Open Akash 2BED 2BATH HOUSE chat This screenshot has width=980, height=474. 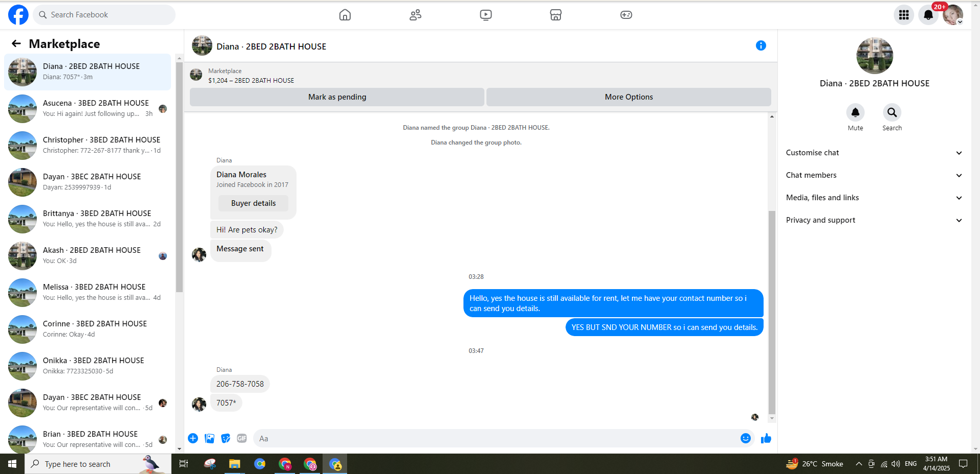(x=88, y=256)
